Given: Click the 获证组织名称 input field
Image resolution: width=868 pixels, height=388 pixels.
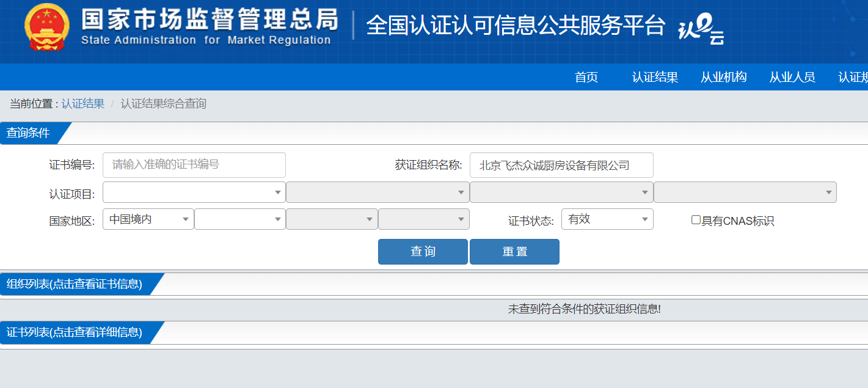Looking at the screenshot, I should pyautogui.click(x=561, y=165).
